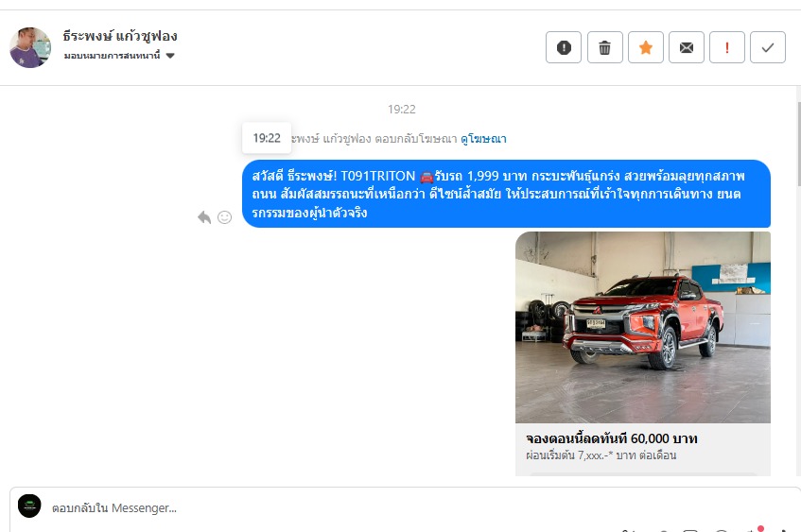
Task: Open contact name ธีระพงษ์ แก้วชูฟอง
Action: pos(120,36)
